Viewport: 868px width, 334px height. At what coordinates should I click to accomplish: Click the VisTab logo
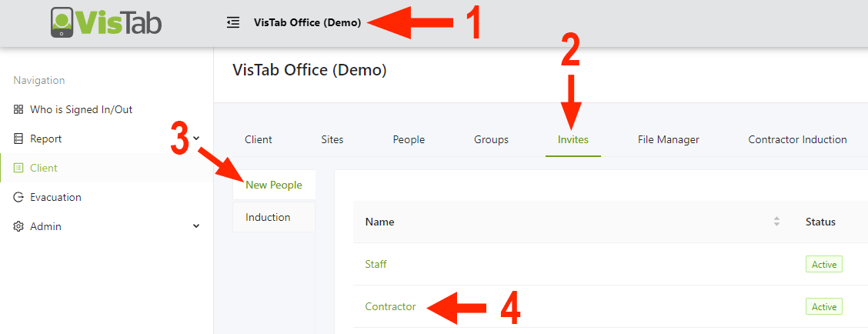[x=105, y=22]
